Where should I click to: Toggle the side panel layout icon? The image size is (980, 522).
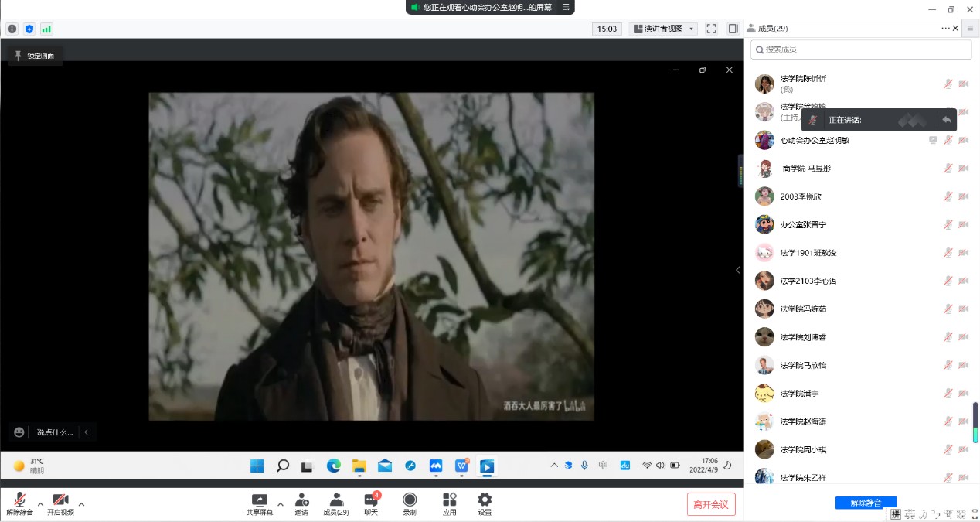pyautogui.click(x=733, y=29)
